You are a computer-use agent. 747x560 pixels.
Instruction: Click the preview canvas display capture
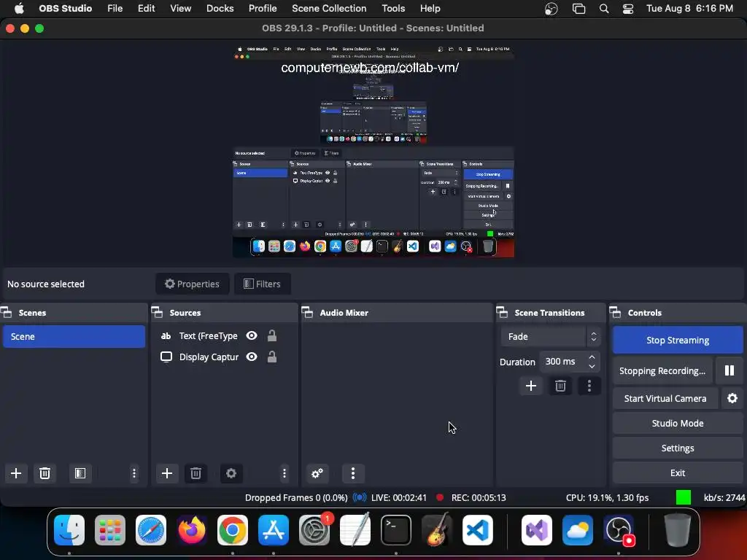point(373,152)
